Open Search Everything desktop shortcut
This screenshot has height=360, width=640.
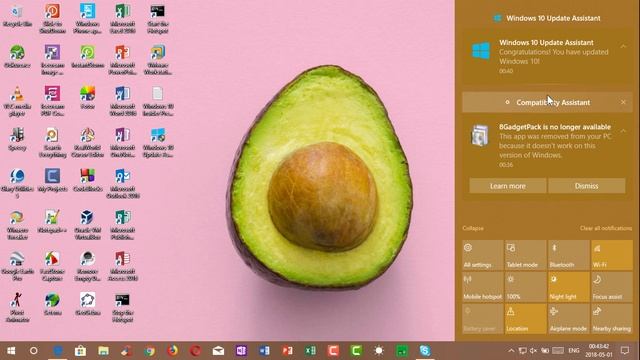coord(52,142)
